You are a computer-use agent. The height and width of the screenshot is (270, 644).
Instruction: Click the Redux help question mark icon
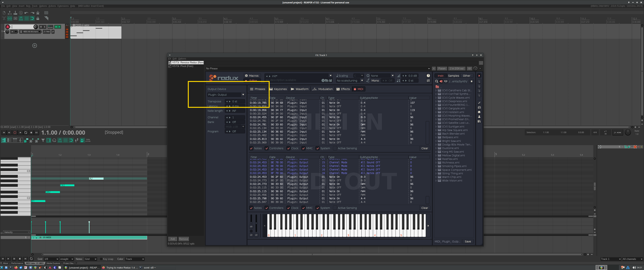(x=428, y=76)
